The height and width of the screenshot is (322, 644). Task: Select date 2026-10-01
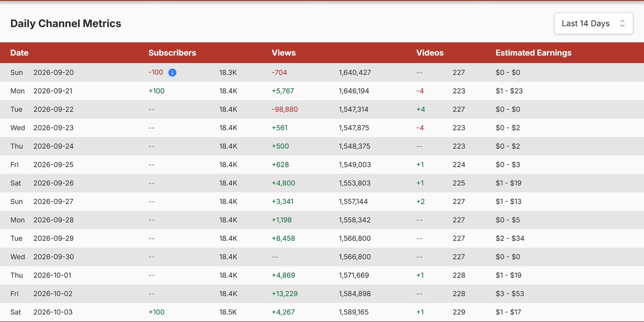53,275
